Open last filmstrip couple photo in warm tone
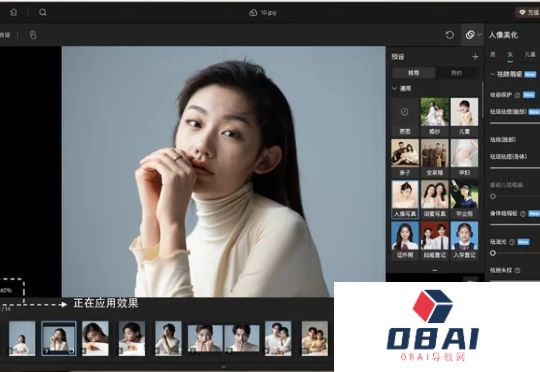 pos(315,338)
